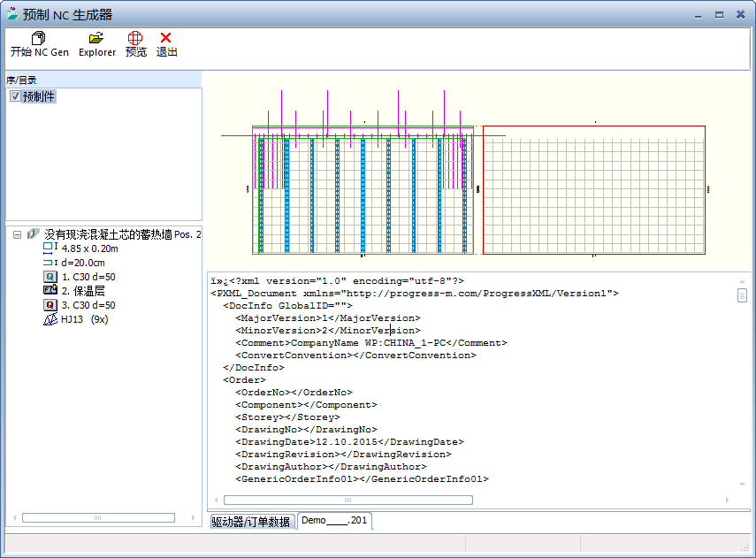756x558 pixels.
Task: Click the tree panel right scroll arrow
Action: pos(193,517)
